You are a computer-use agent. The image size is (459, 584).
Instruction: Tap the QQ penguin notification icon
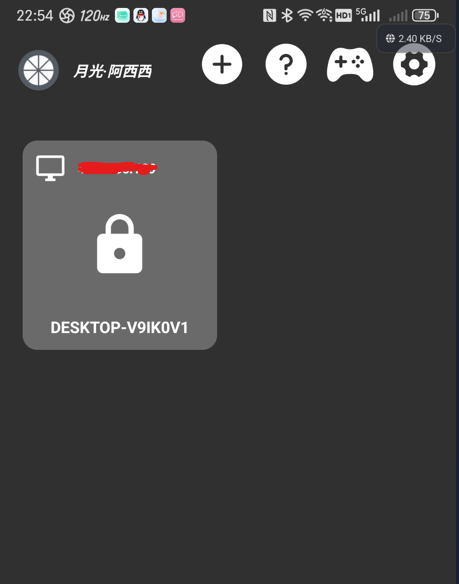click(141, 16)
